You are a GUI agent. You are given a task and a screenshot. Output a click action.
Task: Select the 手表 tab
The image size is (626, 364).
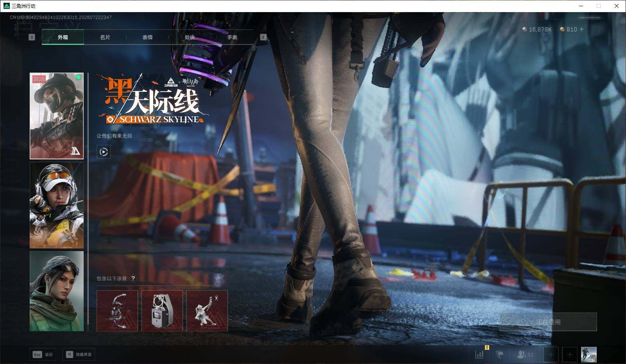pos(232,37)
